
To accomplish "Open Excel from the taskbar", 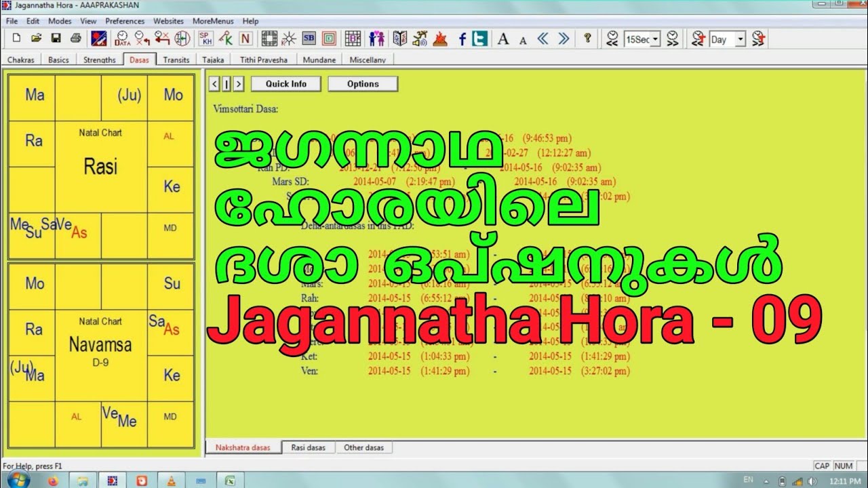I will pos(230,481).
